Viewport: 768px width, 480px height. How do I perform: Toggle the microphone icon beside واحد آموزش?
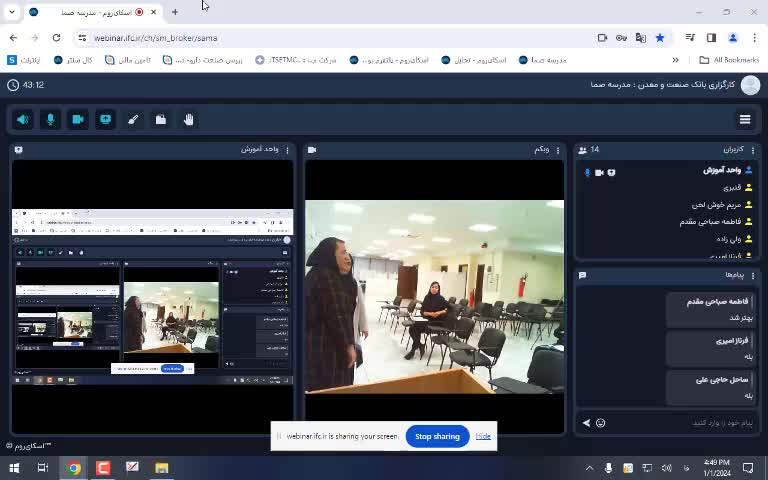pos(587,172)
